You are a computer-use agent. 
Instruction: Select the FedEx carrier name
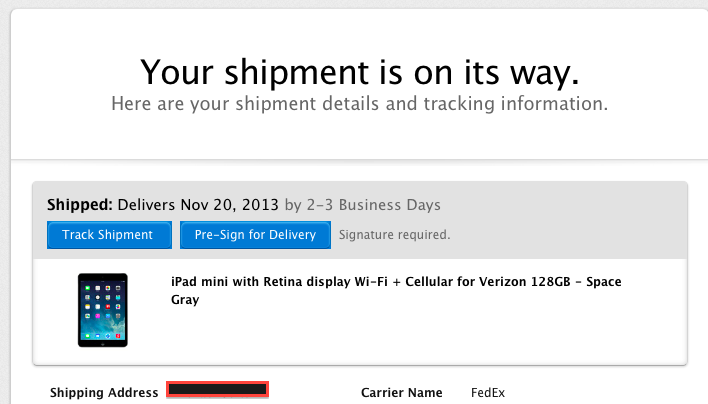(x=488, y=393)
